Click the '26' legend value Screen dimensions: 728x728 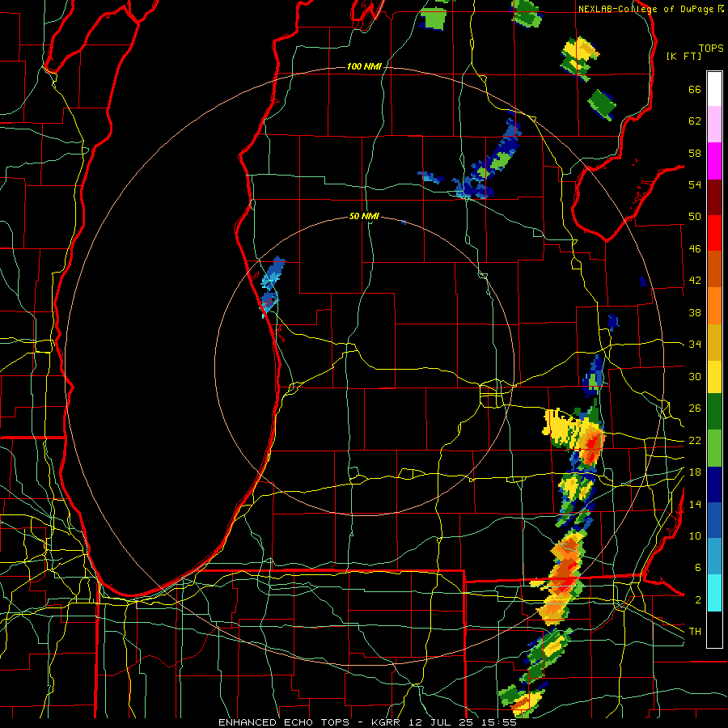(x=695, y=408)
